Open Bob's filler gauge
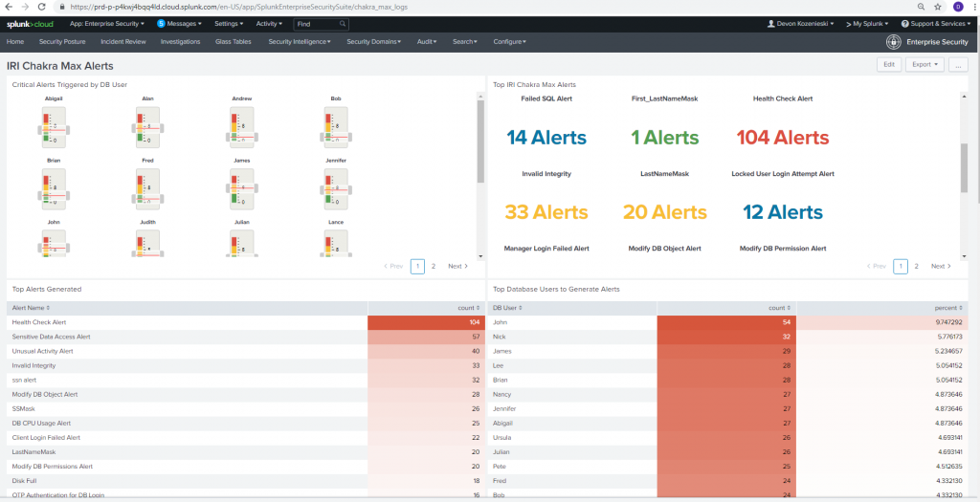 click(x=336, y=127)
